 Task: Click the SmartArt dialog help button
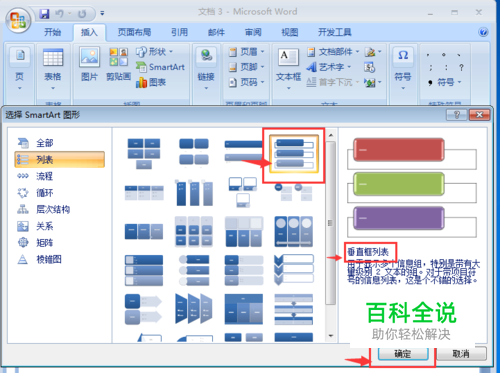456,115
